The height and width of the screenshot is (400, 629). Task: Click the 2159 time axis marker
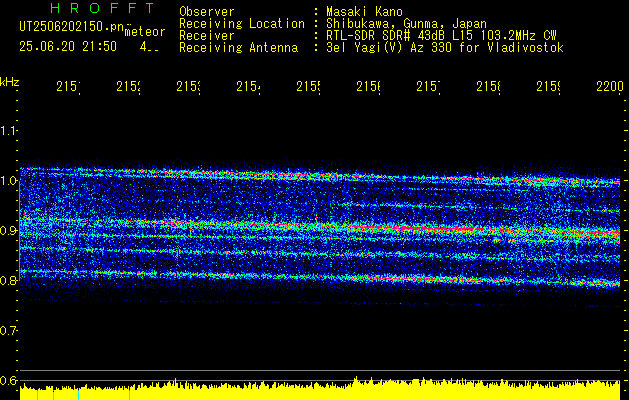coord(549,87)
